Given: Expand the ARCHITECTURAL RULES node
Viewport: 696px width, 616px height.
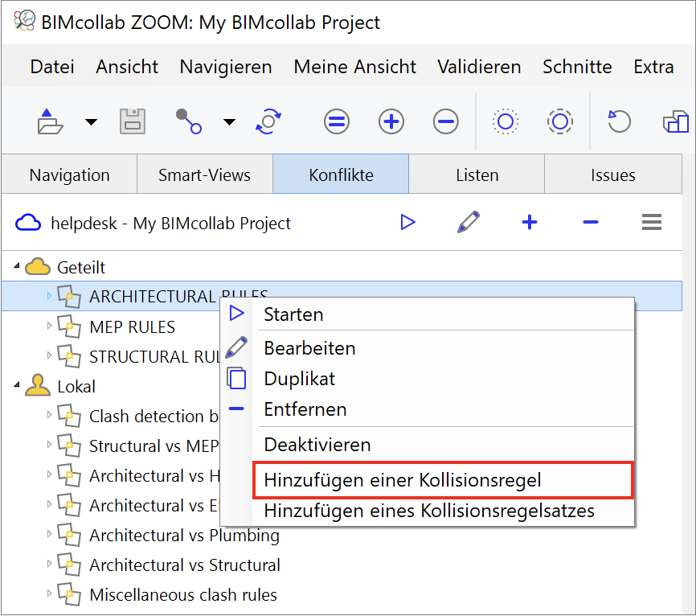Looking at the screenshot, I should [49, 295].
